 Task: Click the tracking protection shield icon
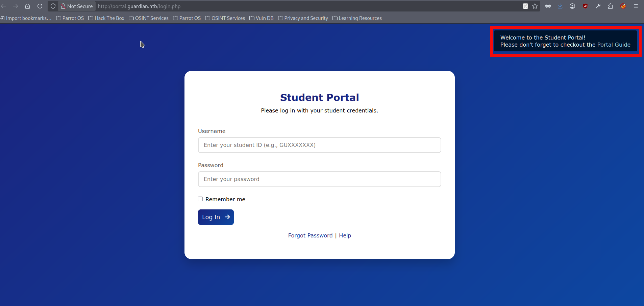click(x=53, y=6)
